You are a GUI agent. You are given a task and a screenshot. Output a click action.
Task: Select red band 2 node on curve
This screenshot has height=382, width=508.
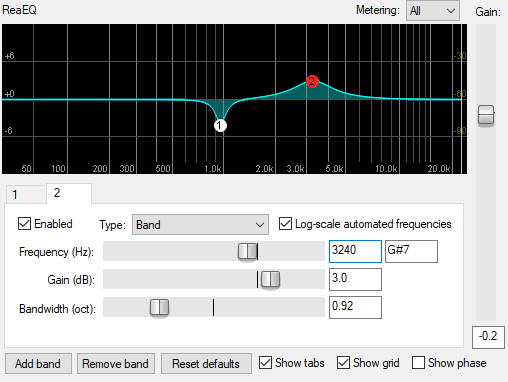point(312,81)
